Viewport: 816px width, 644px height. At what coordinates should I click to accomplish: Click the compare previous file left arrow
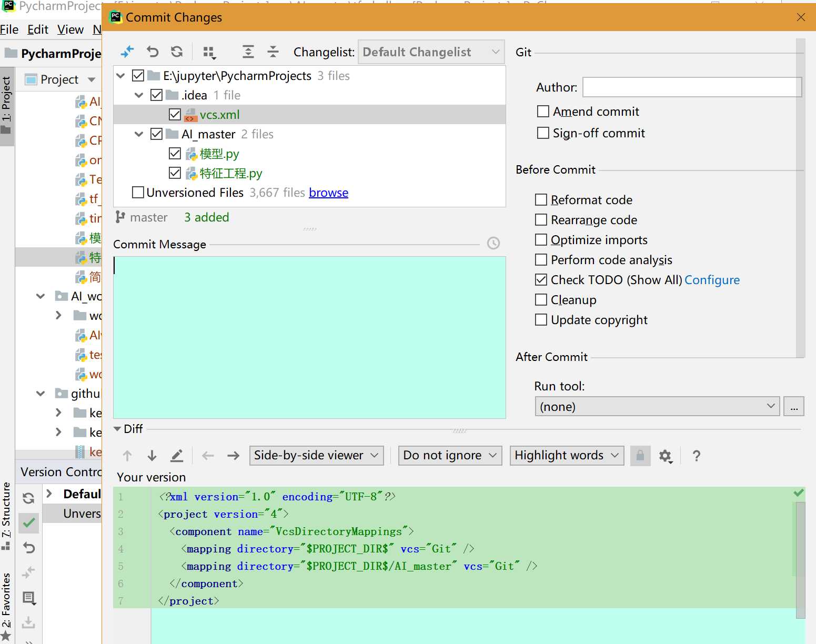click(208, 456)
